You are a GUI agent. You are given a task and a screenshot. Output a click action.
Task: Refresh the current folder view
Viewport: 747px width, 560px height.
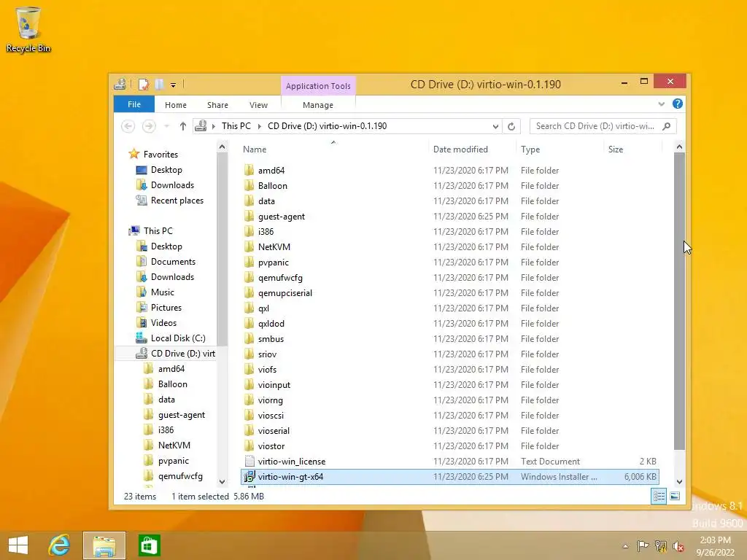[x=511, y=126]
